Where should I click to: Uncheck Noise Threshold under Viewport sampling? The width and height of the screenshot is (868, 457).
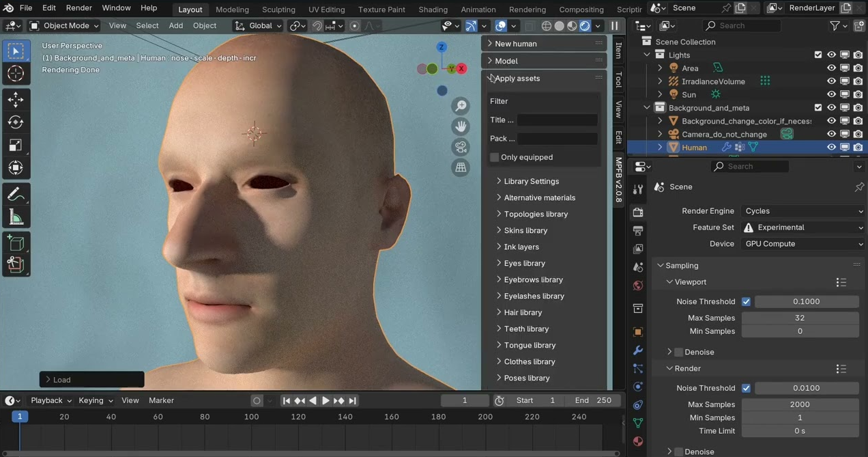pyautogui.click(x=746, y=301)
